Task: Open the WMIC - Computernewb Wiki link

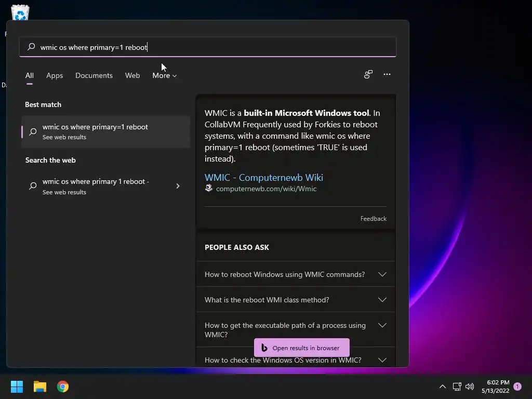Action: point(263,178)
